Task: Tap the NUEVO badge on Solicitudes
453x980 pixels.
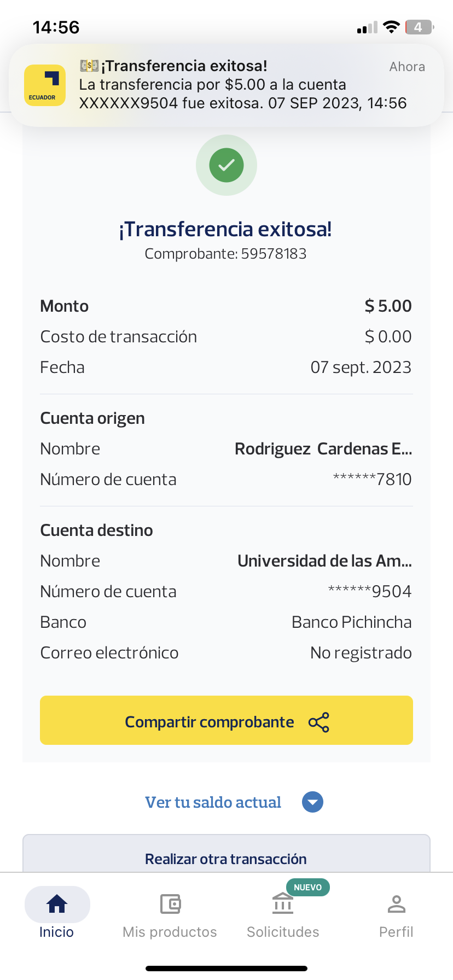Action: click(x=307, y=887)
